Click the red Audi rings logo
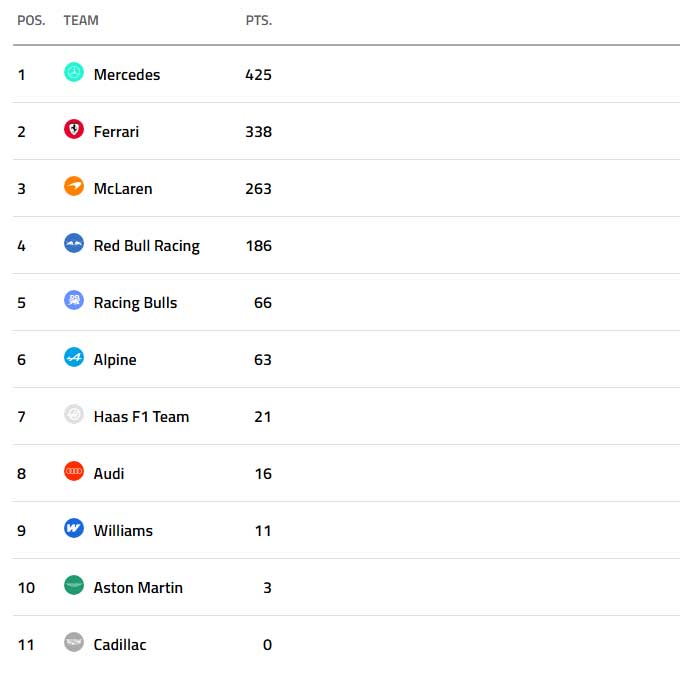Viewport: 680px width, 680px height. pyautogui.click(x=74, y=471)
